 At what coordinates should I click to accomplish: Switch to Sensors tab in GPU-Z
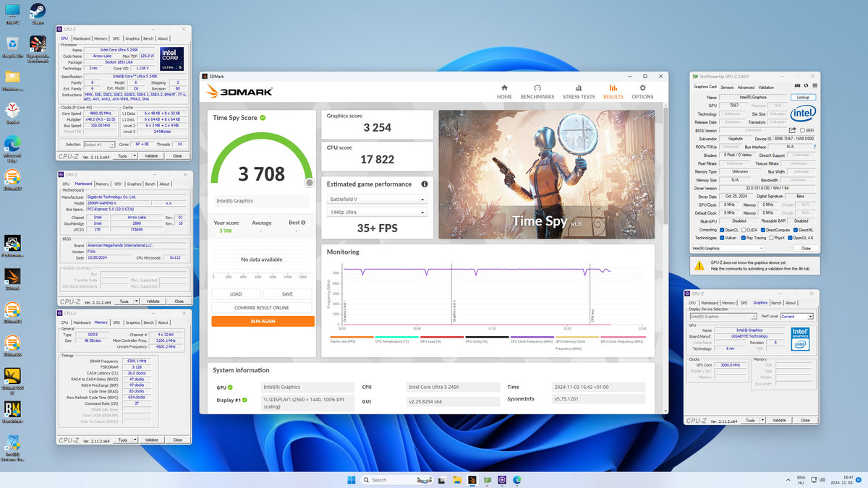727,87
